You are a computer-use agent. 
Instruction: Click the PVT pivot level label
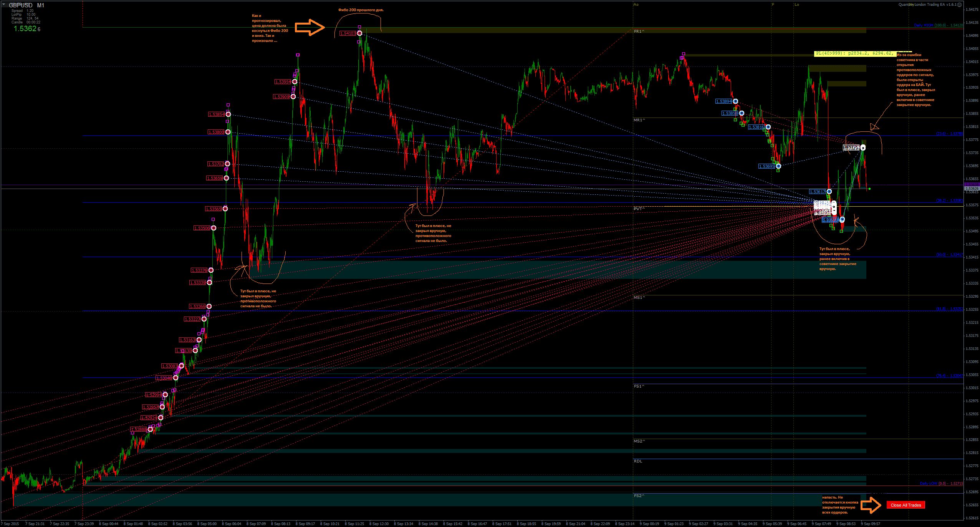(x=639, y=209)
